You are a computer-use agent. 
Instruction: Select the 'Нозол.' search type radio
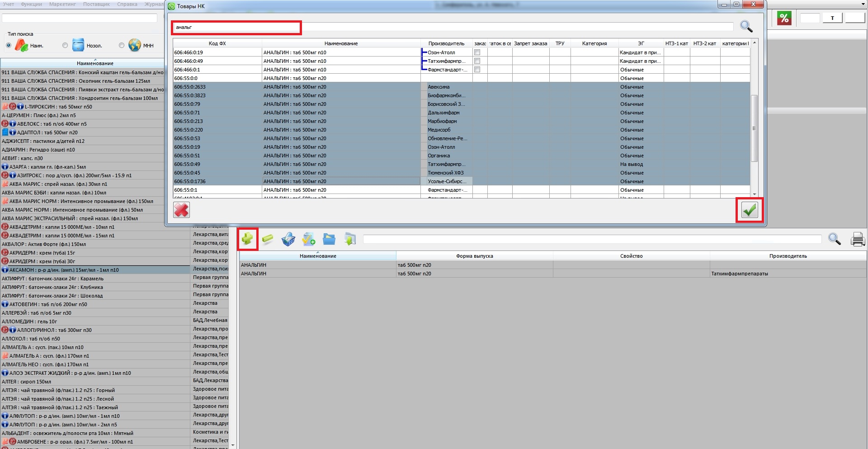tap(65, 45)
